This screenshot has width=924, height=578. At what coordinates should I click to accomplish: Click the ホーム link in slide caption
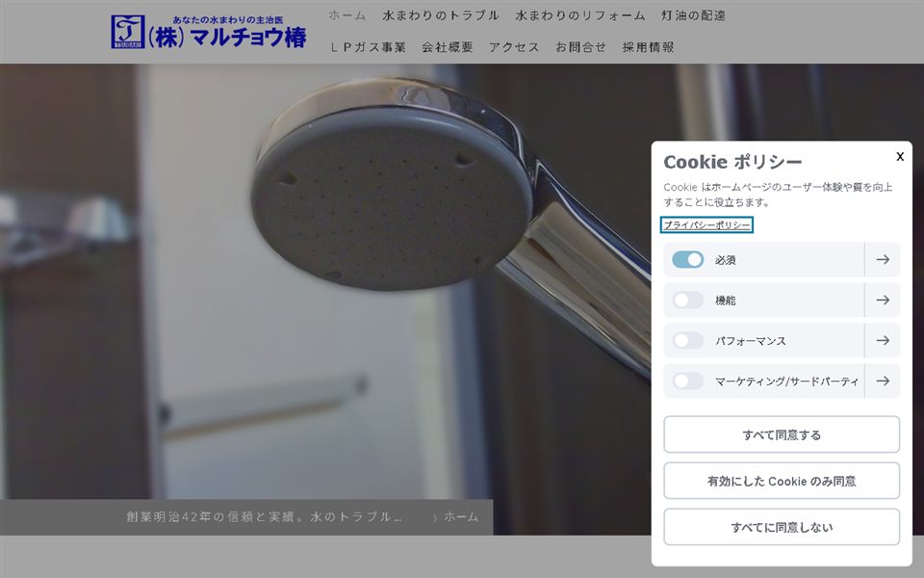[460, 516]
